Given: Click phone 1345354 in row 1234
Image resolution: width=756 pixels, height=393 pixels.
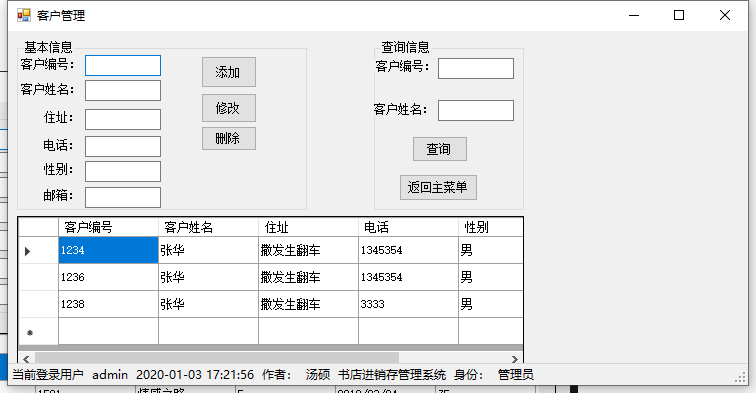Looking at the screenshot, I should (x=408, y=250).
